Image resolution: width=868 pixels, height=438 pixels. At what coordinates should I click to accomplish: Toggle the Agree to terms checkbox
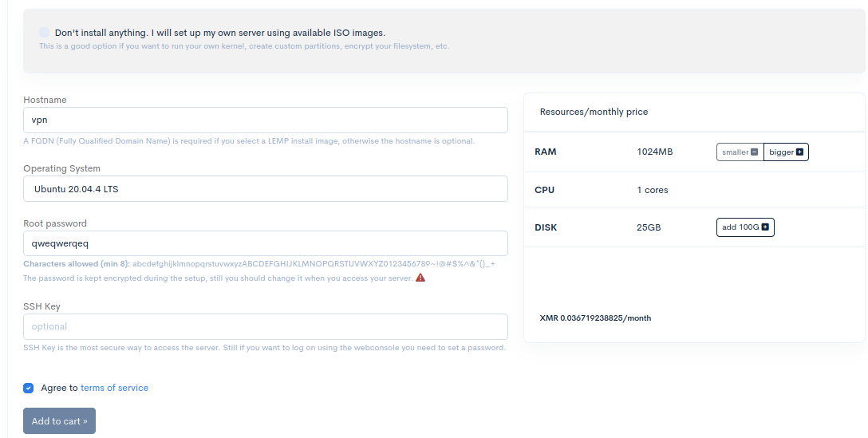tap(29, 388)
